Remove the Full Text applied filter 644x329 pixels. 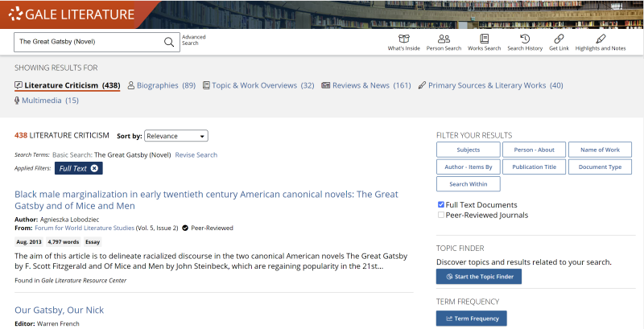pos(94,168)
